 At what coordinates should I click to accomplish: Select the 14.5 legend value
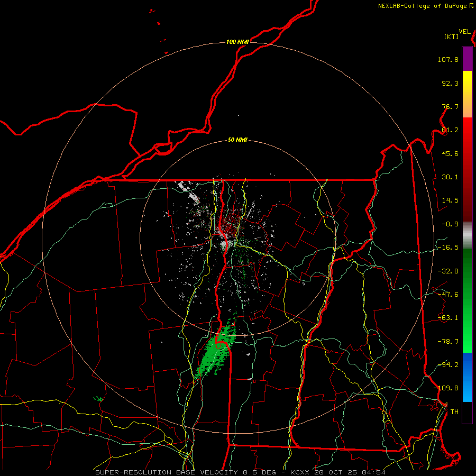click(x=450, y=200)
